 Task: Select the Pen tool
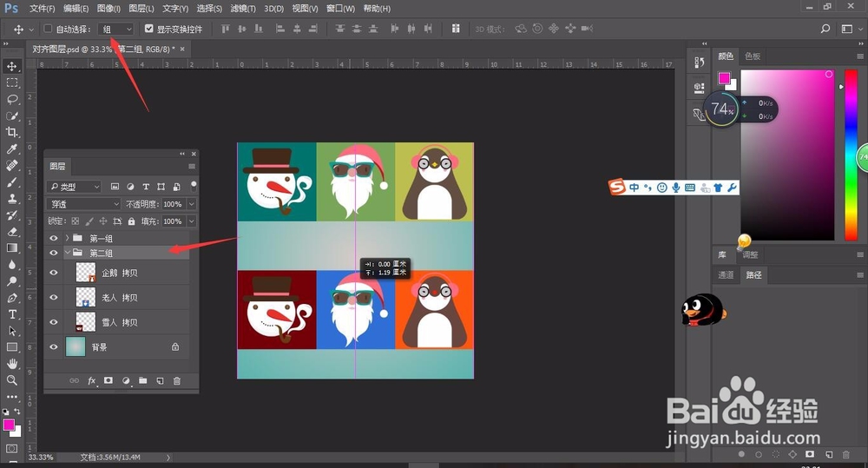(11, 298)
